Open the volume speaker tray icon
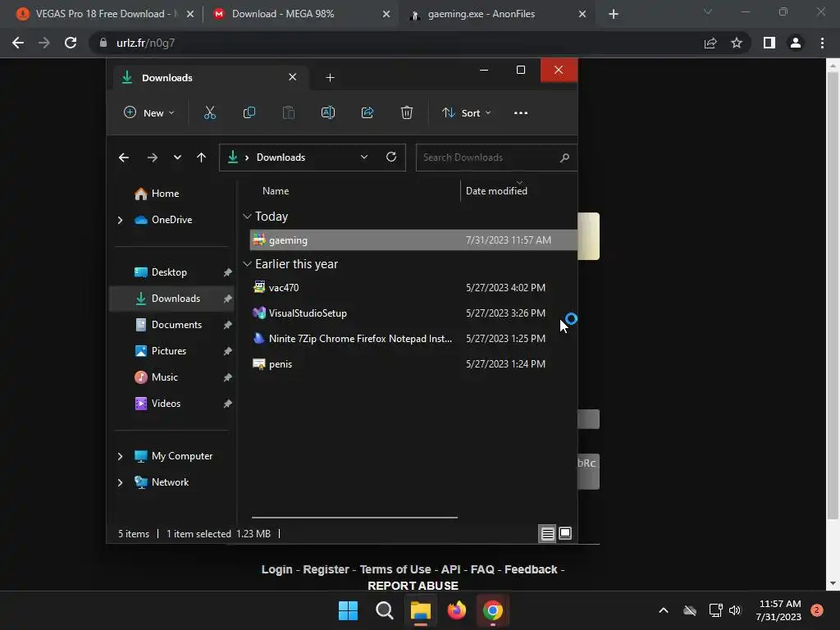 tap(734, 610)
